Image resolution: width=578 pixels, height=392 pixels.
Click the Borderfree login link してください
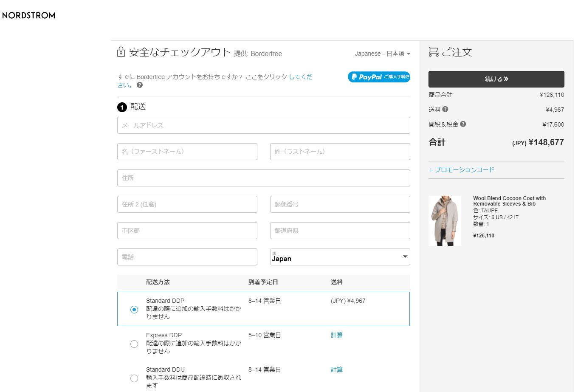tap(301, 77)
